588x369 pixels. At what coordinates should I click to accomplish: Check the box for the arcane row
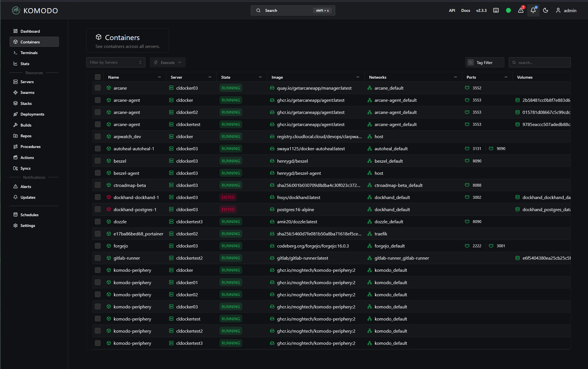pos(98,88)
